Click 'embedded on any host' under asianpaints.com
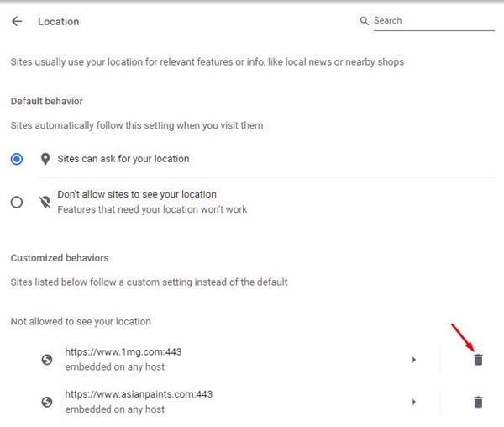The height and width of the screenshot is (427, 504). point(114,409)
